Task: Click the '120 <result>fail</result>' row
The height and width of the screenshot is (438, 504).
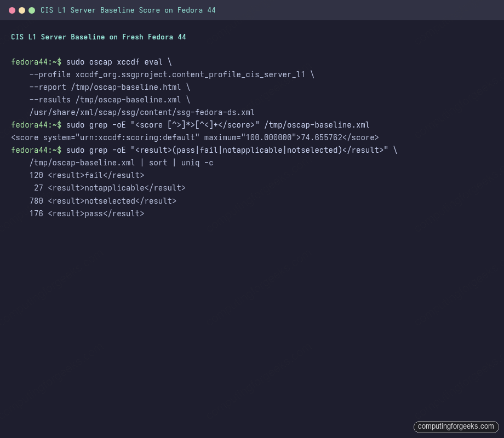Action: [87, 175]
